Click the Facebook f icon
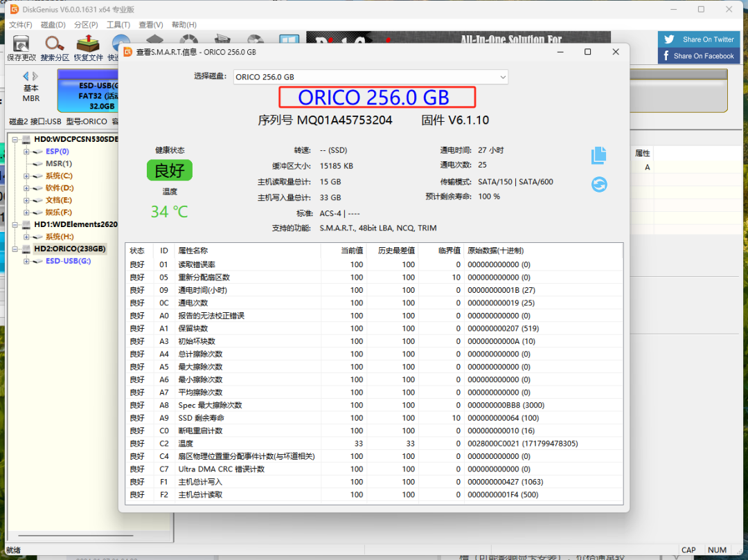Screen dimensions: 748x560 pos(666,56)
